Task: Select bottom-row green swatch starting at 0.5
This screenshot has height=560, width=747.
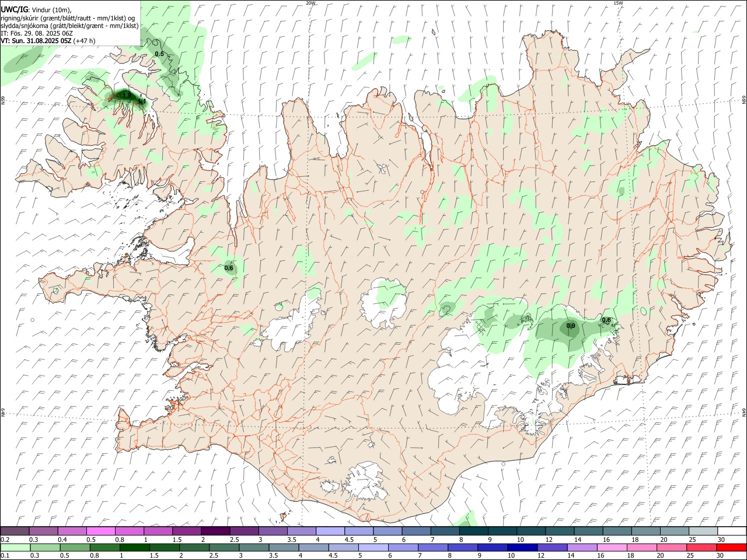Action: point(75,547)
